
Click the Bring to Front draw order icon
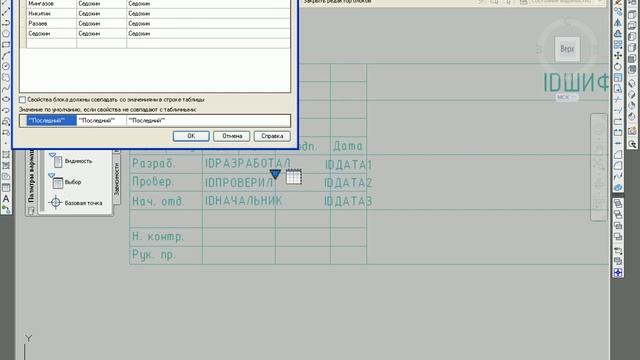[618, 203]
